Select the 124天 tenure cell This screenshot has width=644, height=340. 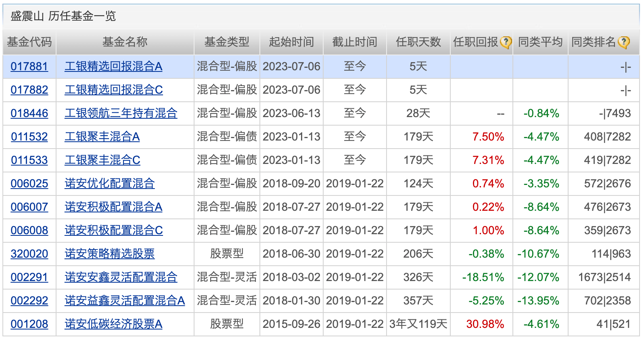[x=418, y=184]
